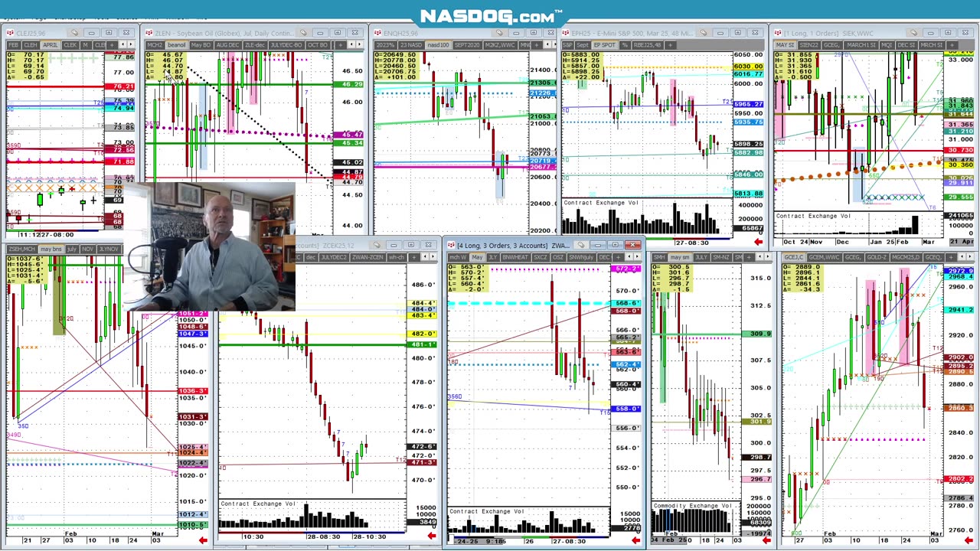Click the link icon in ENQH25 window title bar

[x=499, y=33]
